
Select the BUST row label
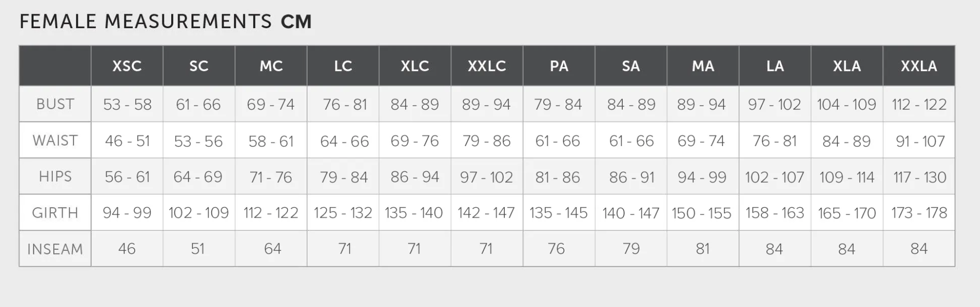[55, 104]
